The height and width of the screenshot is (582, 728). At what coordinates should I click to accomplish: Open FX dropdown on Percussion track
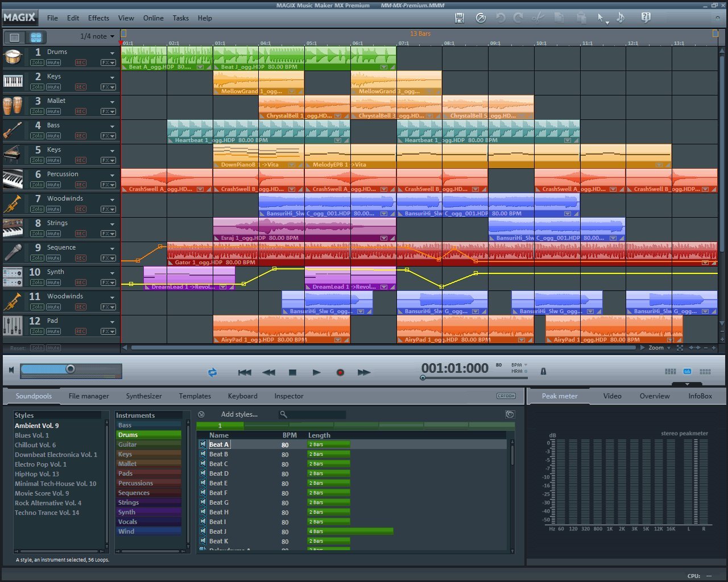[x=108, y=185]
